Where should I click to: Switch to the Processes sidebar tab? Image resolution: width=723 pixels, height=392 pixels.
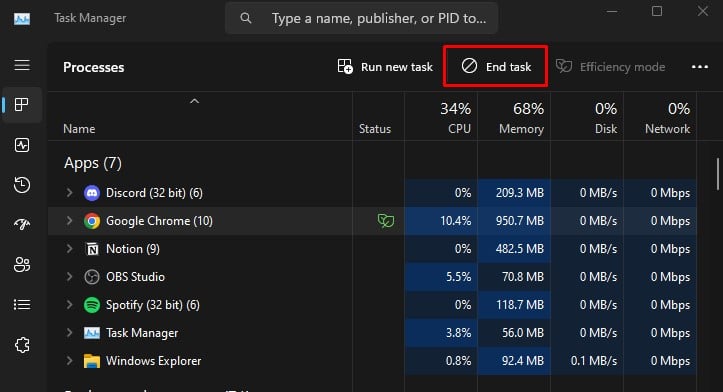coord(22,105)
